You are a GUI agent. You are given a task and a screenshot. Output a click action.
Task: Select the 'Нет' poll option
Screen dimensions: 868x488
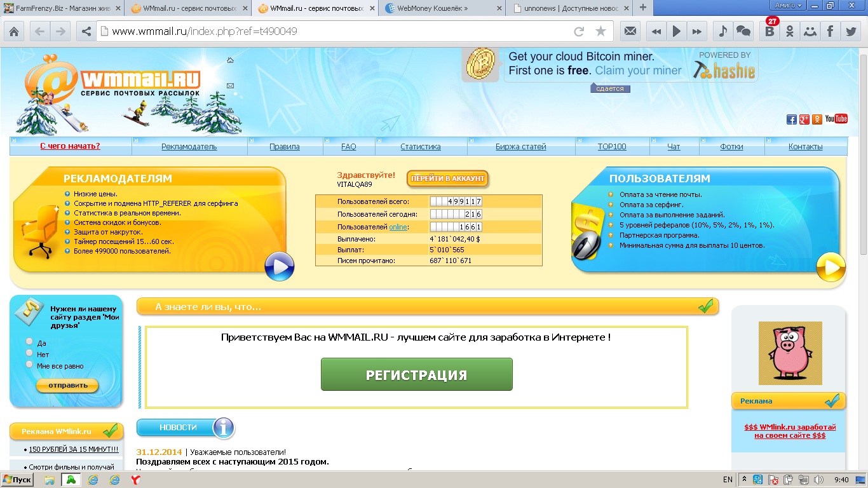(29, 353)
